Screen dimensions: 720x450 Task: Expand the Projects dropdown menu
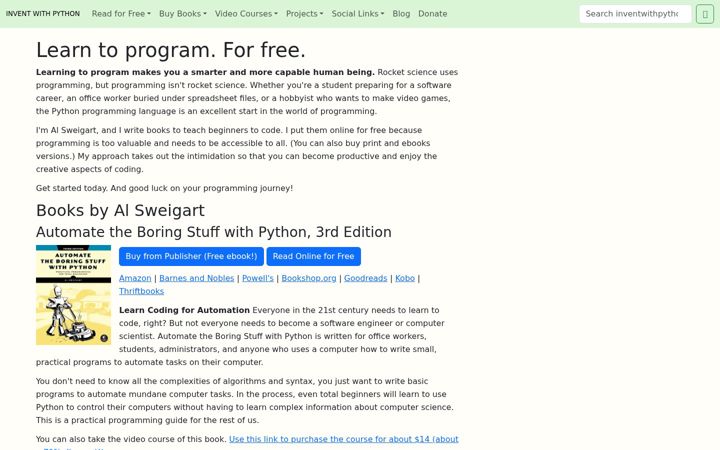pos(304,14)
